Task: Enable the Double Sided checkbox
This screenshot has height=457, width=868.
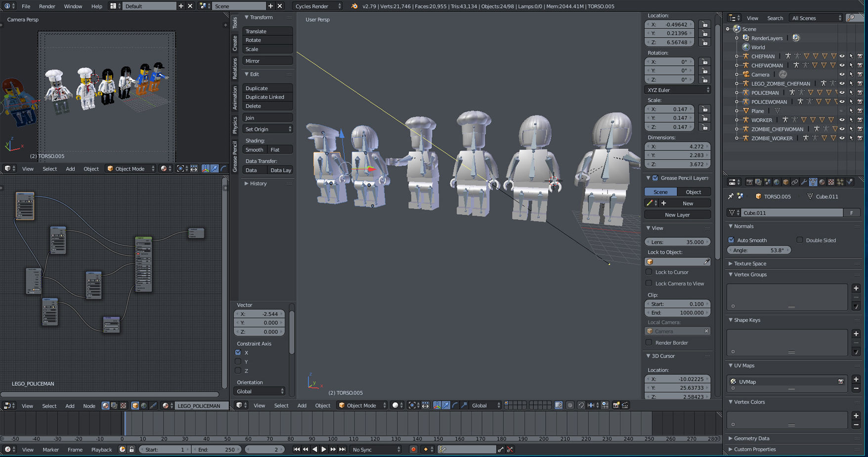Action: point(799,240)
